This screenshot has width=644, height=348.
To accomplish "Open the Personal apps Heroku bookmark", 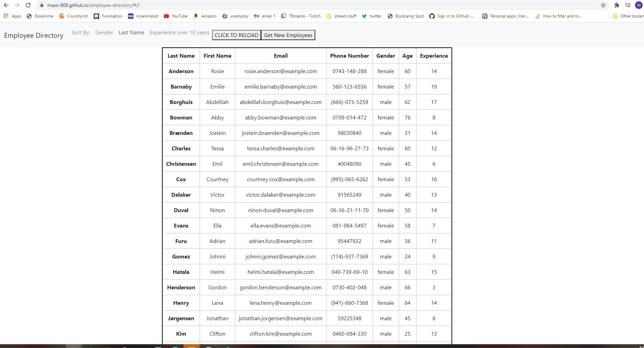I will click(x=505, y=16).
